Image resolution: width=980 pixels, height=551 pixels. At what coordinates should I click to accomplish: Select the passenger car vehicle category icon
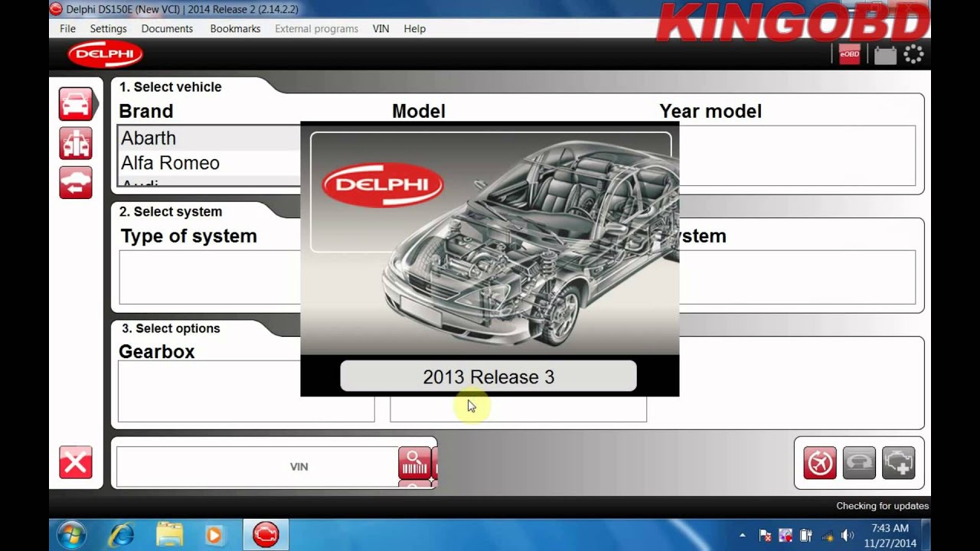[76, 104]
